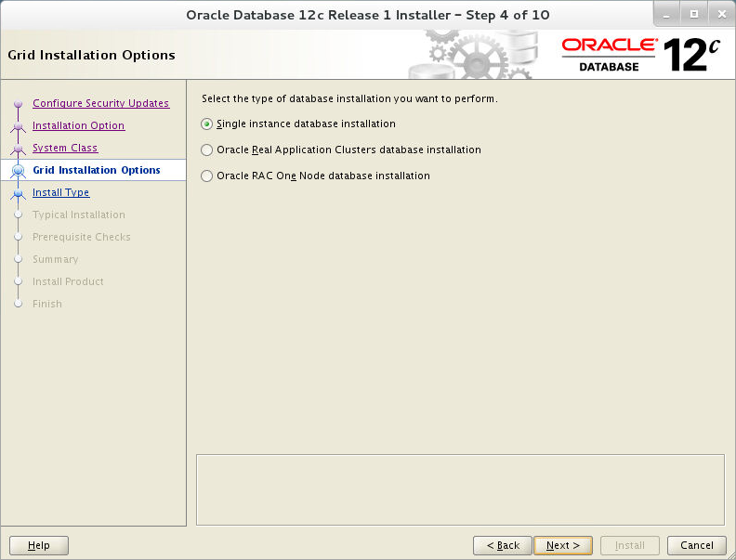Viewport: 736px width, 560px height.
Task: Click the Prerequisite Checks step label
Action: (81, 237)
